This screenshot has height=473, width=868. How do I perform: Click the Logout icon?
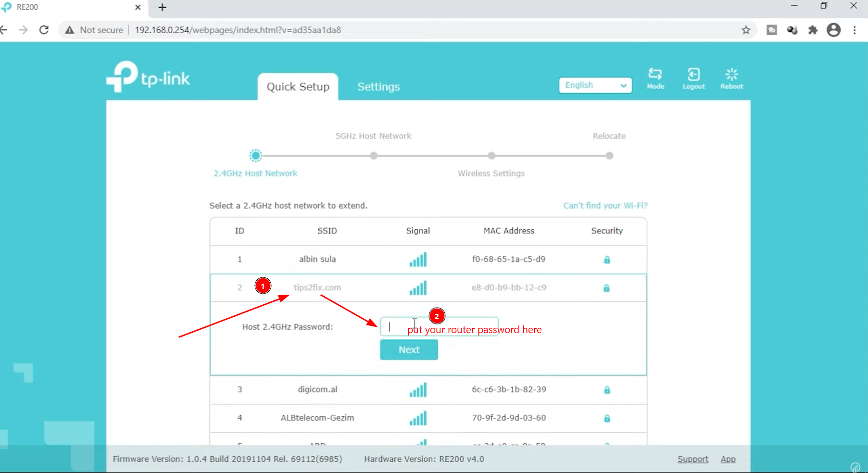pos(693,78)
